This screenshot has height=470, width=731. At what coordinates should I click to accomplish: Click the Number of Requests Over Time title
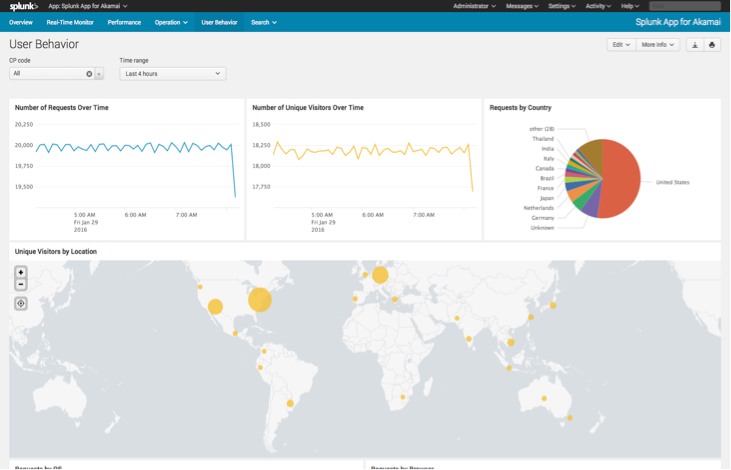pyautogui.click(x=62, y=108)
